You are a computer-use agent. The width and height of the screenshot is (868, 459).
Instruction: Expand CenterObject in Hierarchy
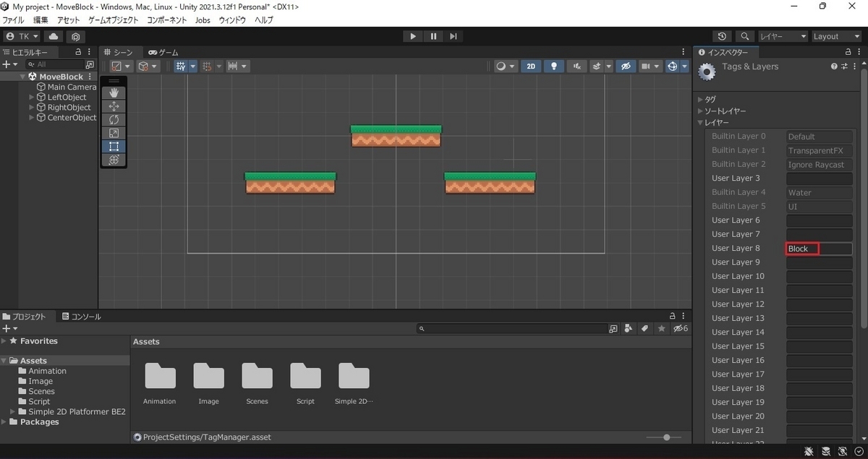pyautogui.click(x=31, y=117)
